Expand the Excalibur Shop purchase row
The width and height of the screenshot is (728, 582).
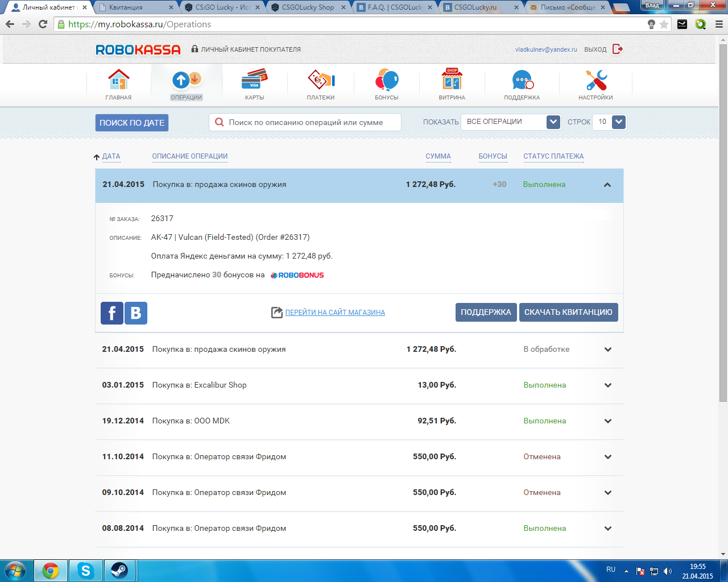pos(608,385)
